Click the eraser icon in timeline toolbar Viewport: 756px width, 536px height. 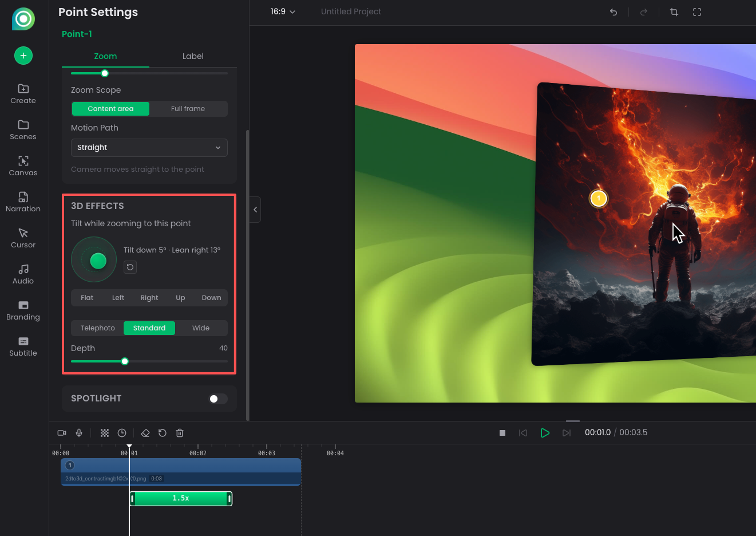click(145, 433)
